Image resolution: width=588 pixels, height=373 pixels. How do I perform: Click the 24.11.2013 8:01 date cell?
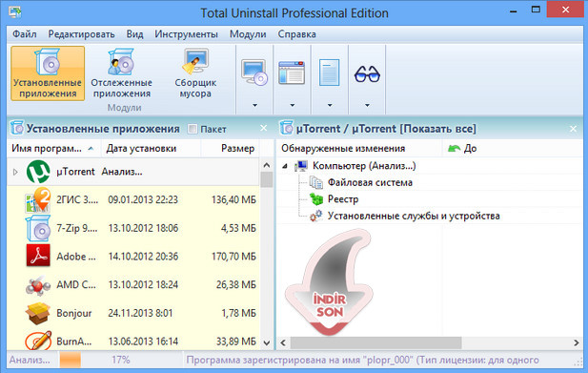tap(140, 313)
